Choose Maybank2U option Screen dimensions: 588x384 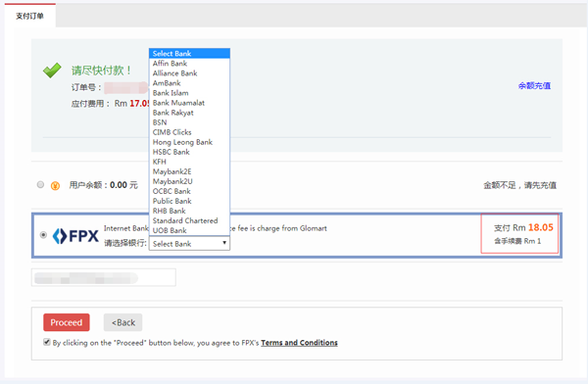tap(189, 181)
